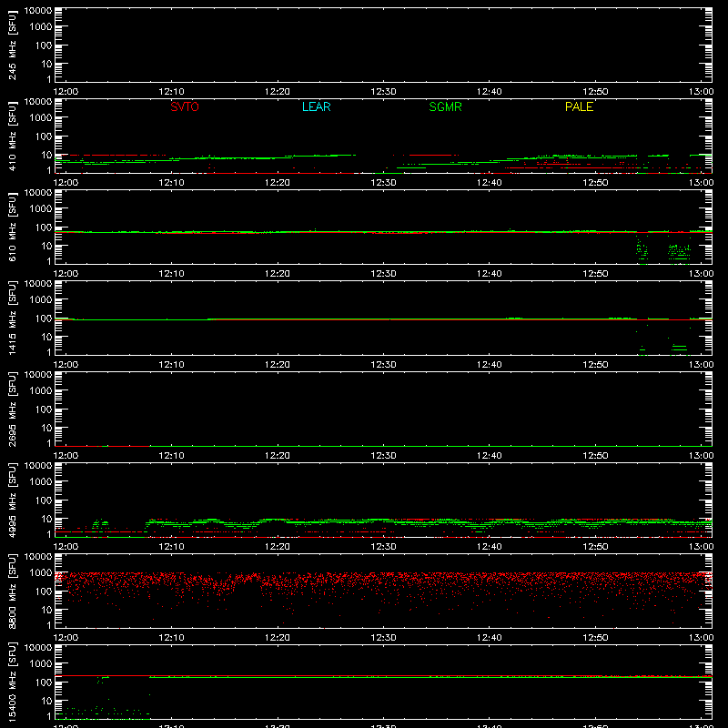Select the 410 MHz [SFU] axis title
Viewport: 728px width, 728px height.
(12, 136)
